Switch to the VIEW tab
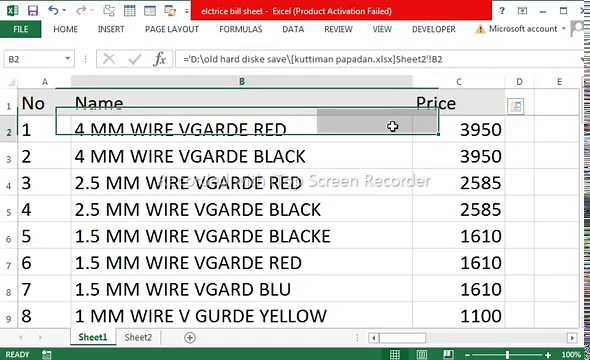 [x=382, y=29]
